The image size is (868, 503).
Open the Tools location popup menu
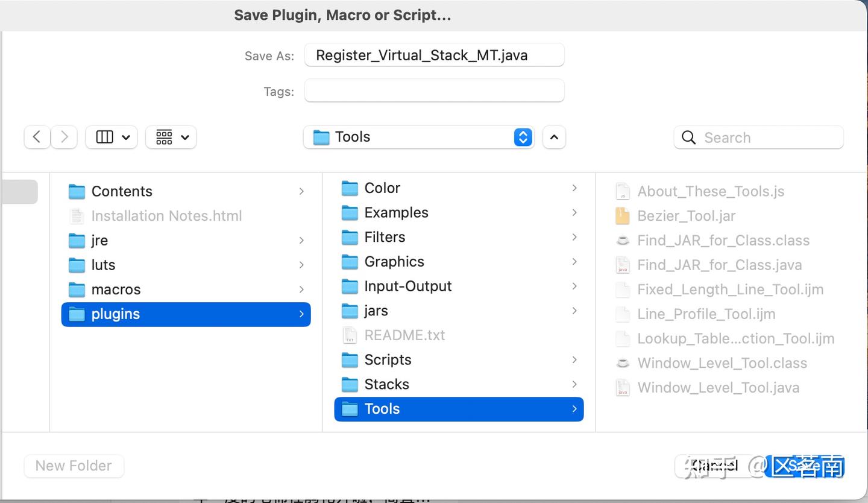tap(418, 137)
